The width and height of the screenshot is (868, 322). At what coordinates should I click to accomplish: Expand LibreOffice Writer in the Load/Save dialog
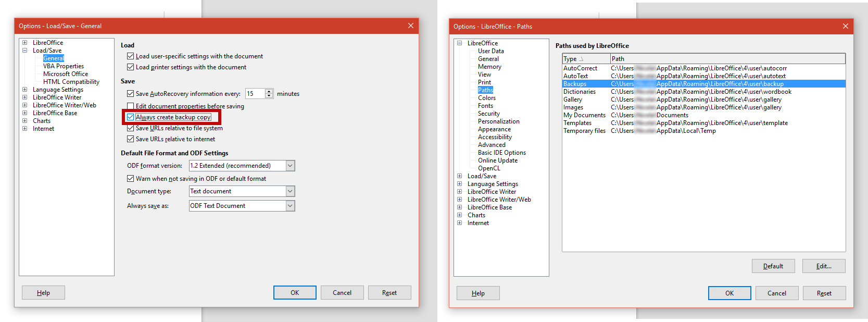point(24,97)
